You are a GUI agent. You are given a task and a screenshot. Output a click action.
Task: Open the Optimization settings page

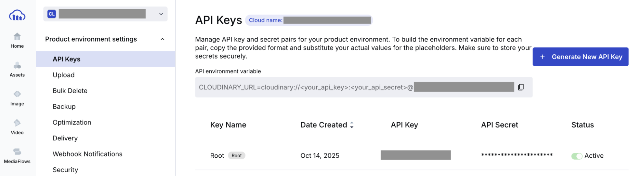pos(72,122)
